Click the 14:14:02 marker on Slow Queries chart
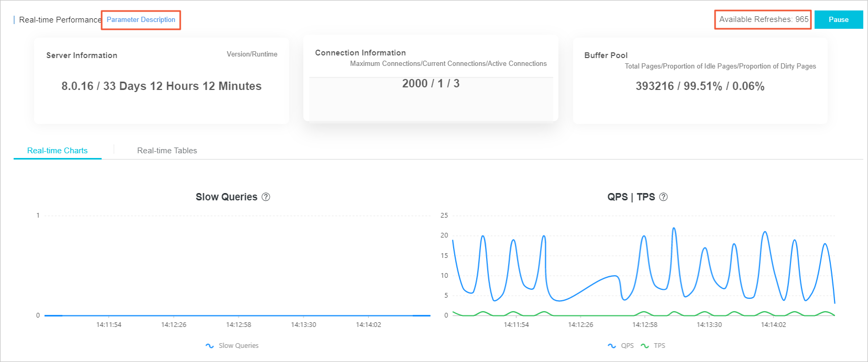 (368, 325)
